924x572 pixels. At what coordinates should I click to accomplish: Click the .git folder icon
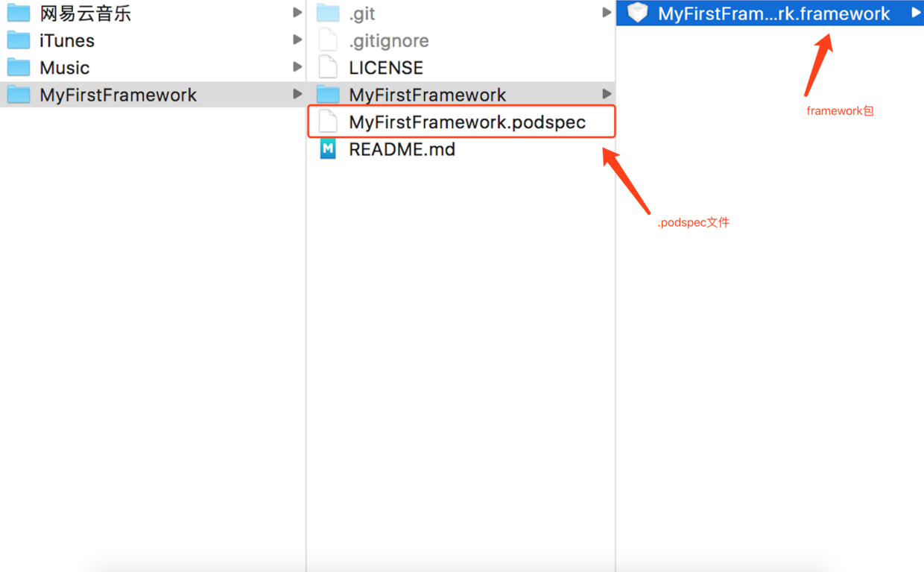click(x=328, y=13)
